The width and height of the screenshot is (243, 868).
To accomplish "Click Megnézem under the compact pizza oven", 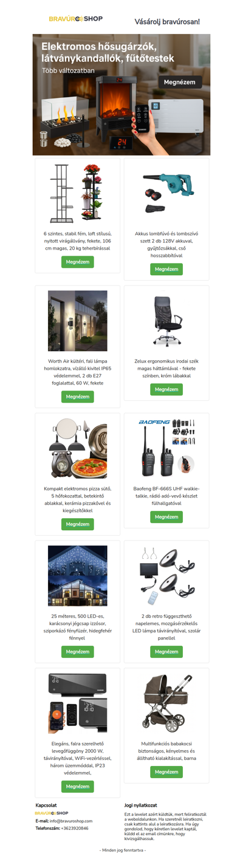I will pos(77,524).
